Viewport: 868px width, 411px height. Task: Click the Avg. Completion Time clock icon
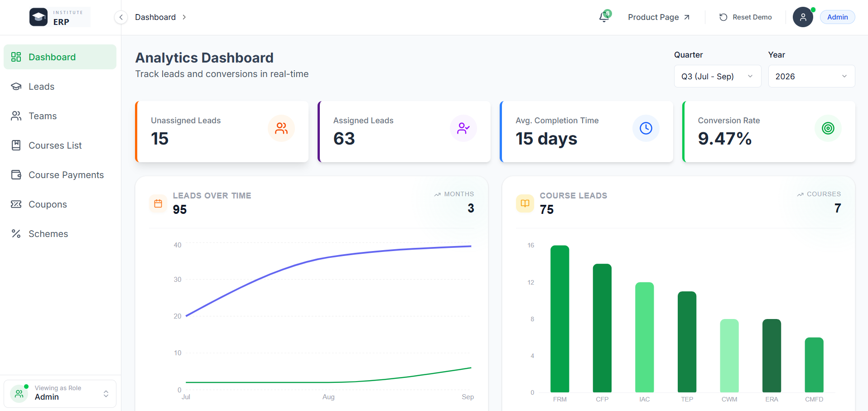(646, 128)
